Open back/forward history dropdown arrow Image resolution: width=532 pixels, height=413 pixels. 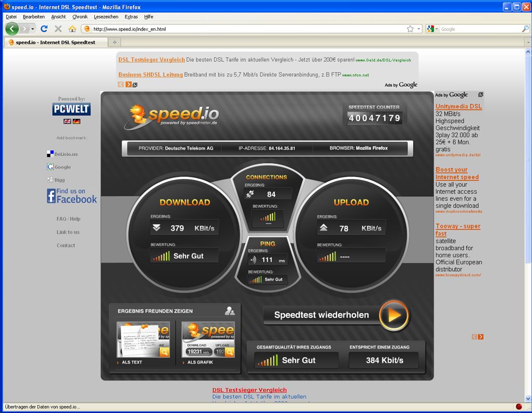32,29
